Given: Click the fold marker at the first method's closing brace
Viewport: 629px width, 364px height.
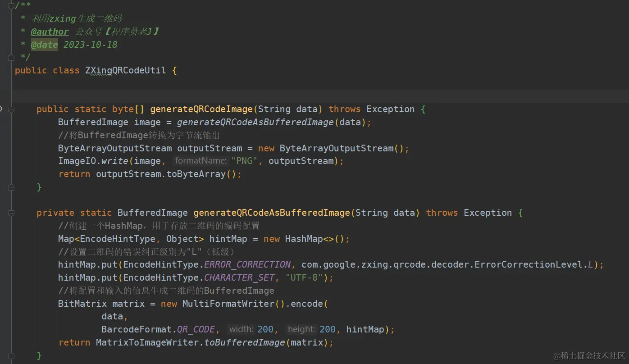Looking at the screenshot, I should (11, 187).
